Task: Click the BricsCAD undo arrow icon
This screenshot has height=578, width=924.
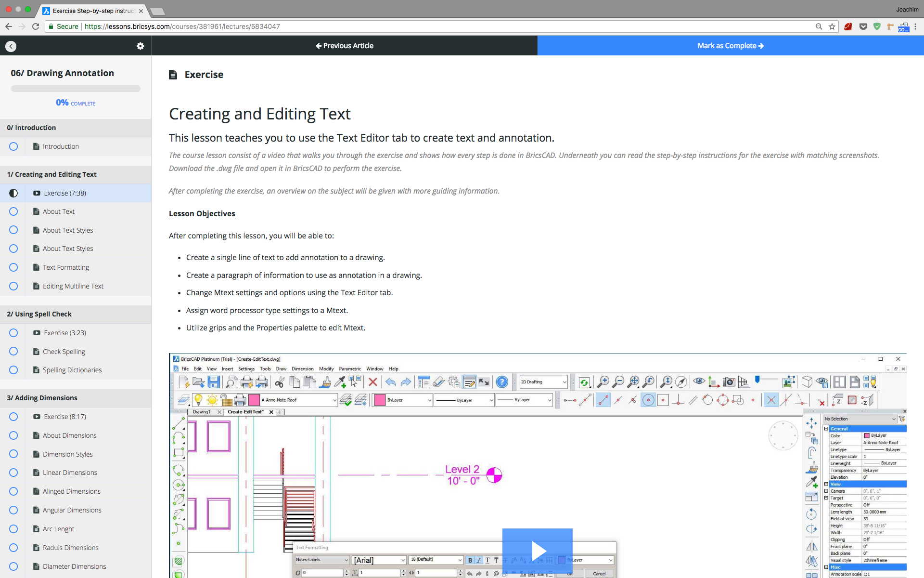Action: [390, 382]
